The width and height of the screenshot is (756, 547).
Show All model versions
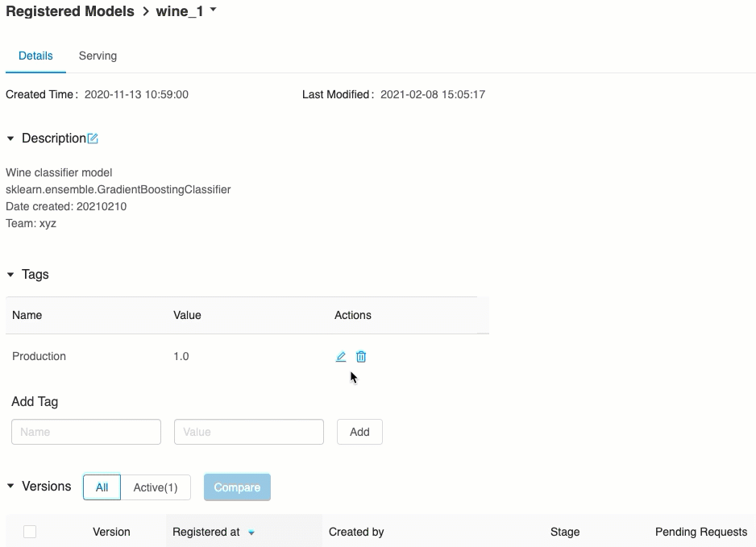[x=102, y=487]
